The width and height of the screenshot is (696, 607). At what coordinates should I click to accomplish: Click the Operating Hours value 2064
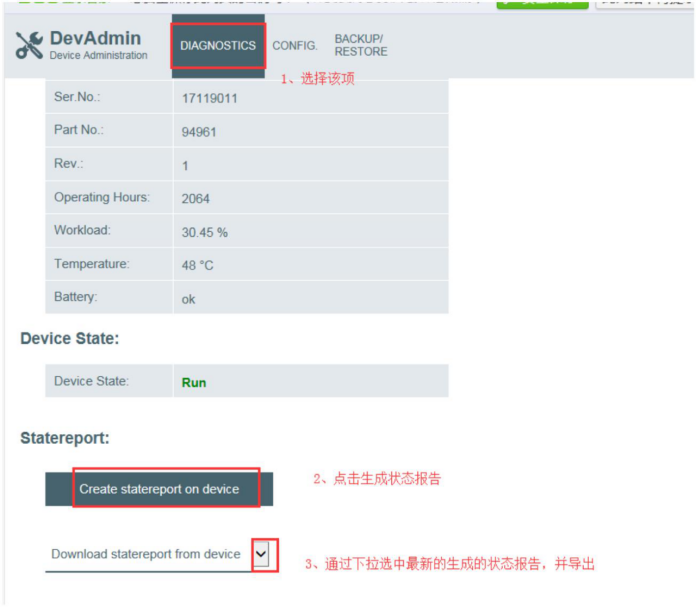tap(195, 198)
